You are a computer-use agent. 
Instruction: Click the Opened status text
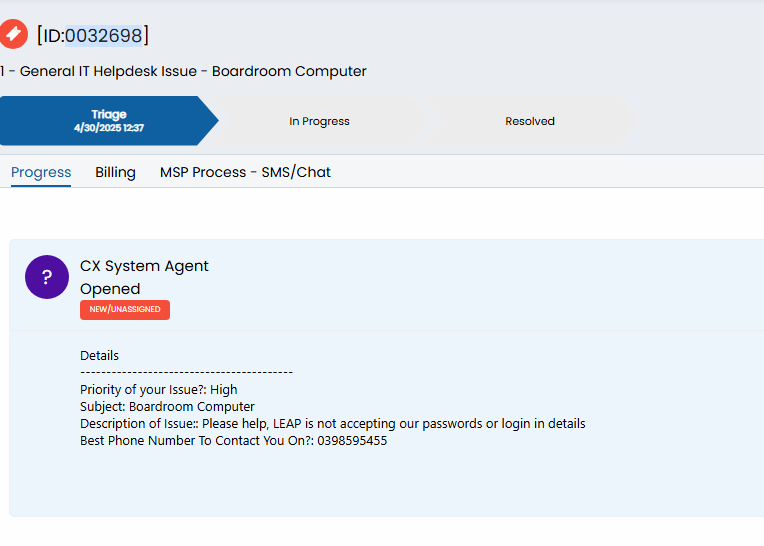point(110,289)
